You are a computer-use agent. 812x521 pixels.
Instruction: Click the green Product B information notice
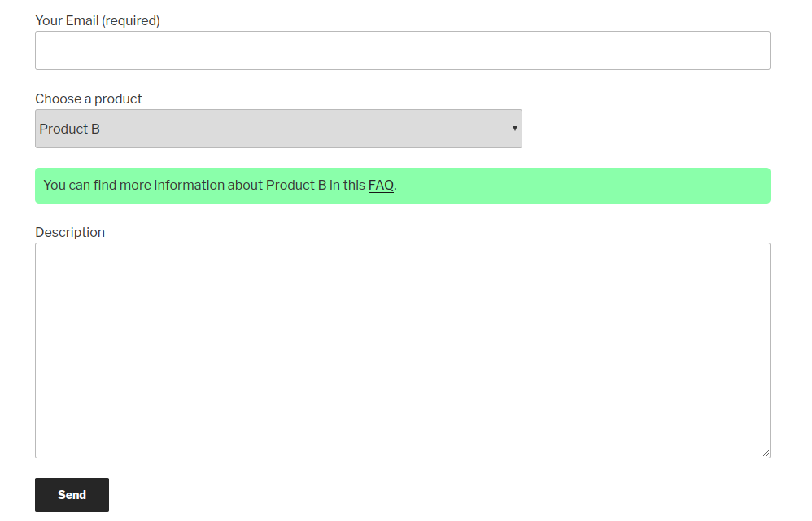point(403,186)
